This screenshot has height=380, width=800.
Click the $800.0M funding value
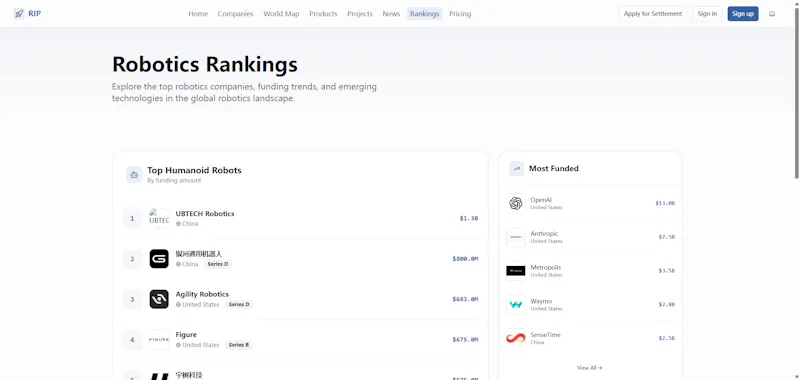465,259
